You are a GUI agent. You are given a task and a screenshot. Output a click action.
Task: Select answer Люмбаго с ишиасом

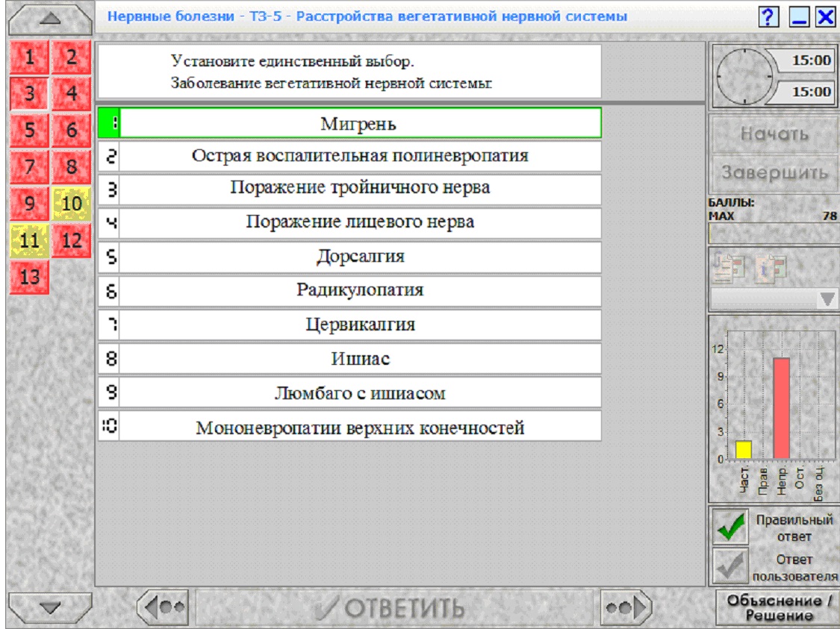tap(350, 393)
